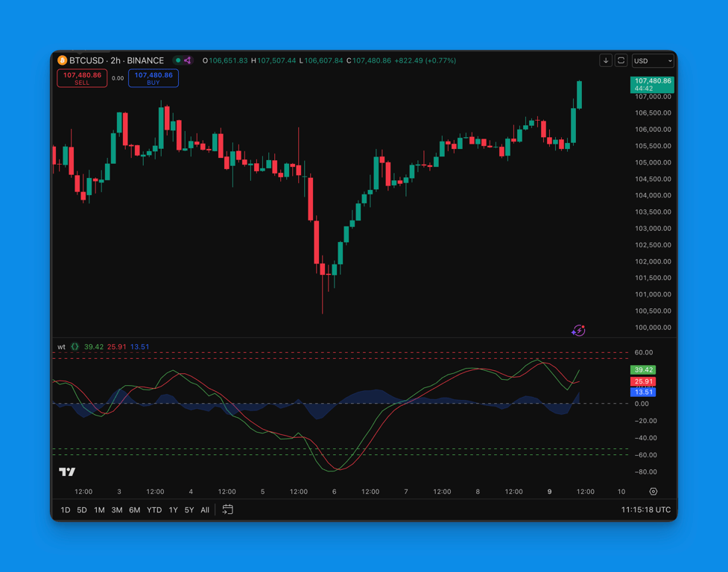
Task: Click the blue wt value label 13.51
Action: tap(643, 392)
